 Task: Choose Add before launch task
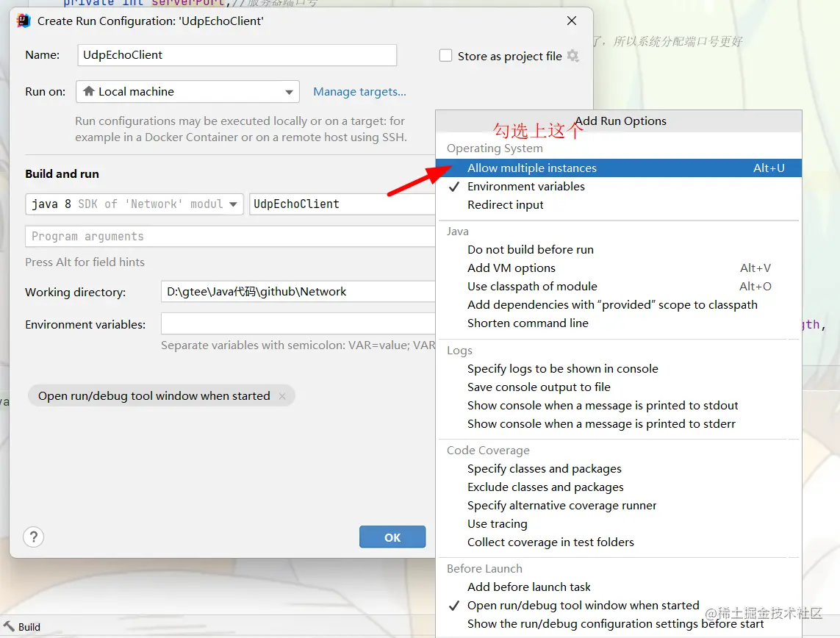618,587
